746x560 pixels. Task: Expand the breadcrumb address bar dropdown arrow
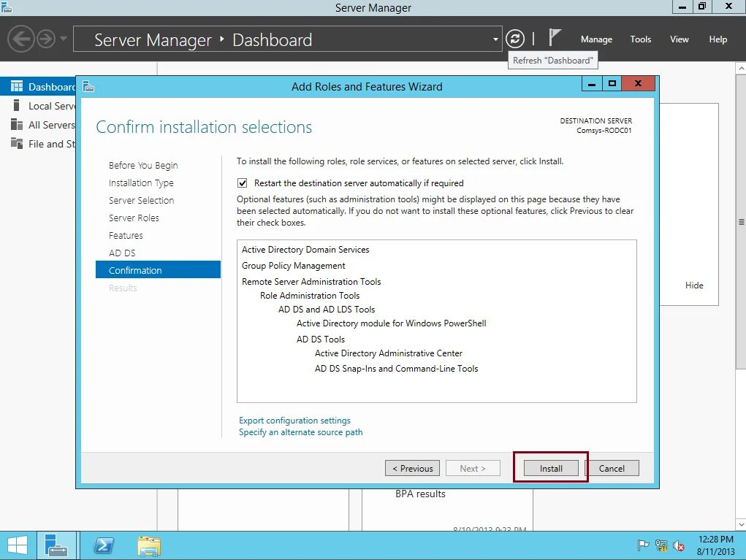tap(495, 39)
